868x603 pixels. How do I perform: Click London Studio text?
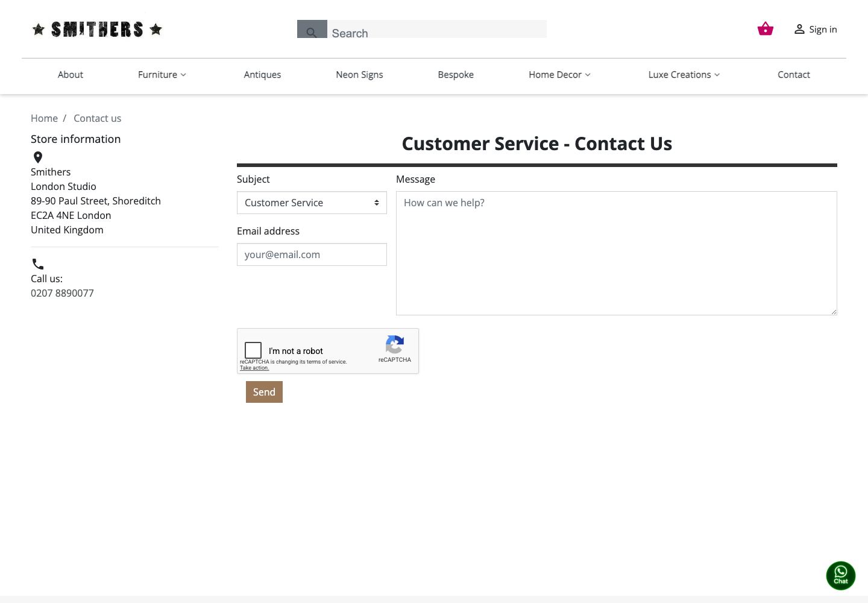click(63, 186)
